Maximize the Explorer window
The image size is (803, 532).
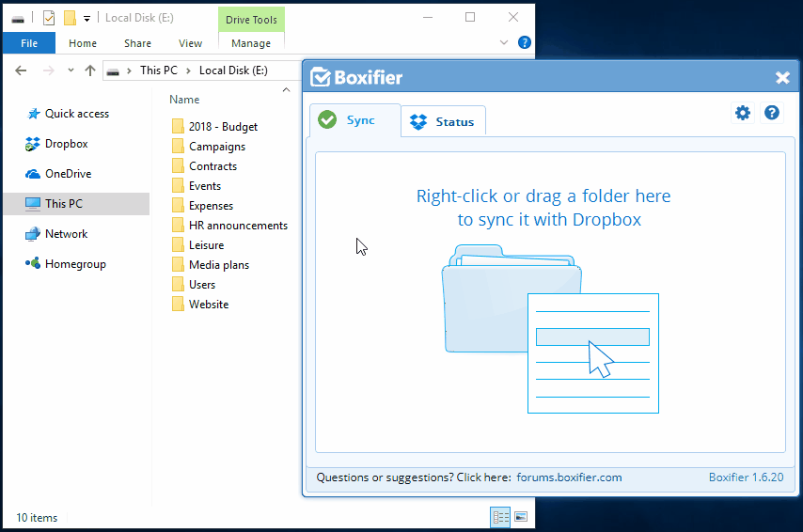point(470,18)
